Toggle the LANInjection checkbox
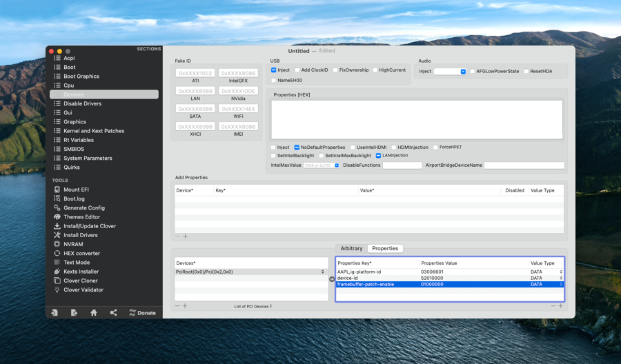This screenshot has height=364, width=621. point(378,156)
